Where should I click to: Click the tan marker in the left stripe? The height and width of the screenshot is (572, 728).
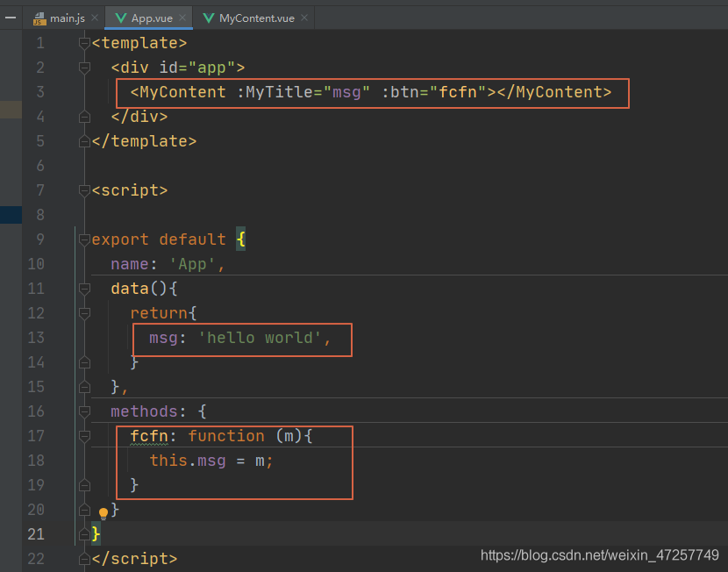pyautogui.click(x=11, y=110)
